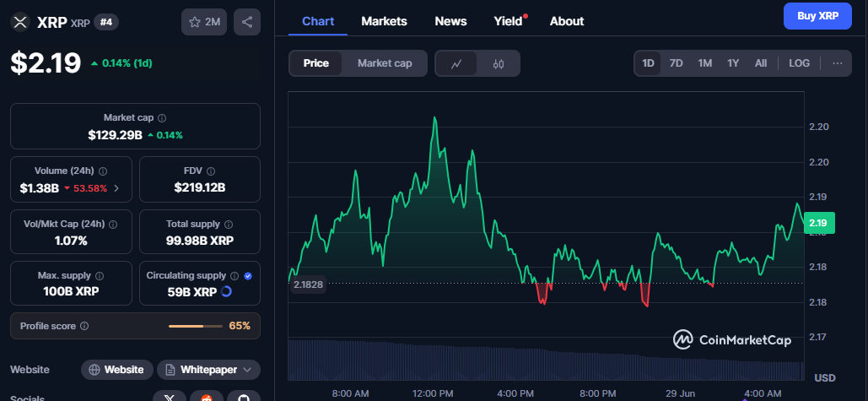Click the USD currency label
This screenshot has height=401, width=868.
click(825, 377)
